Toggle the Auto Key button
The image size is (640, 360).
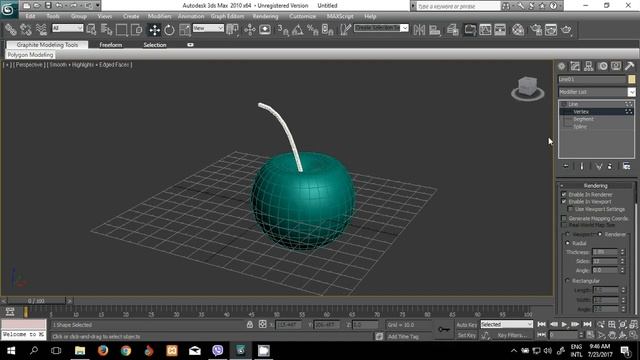[467, 325]
